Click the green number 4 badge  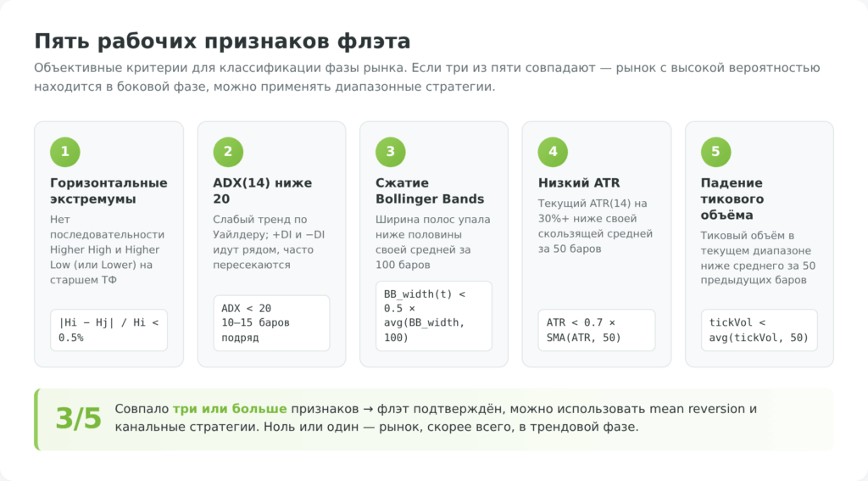click(x=553, y=152)
